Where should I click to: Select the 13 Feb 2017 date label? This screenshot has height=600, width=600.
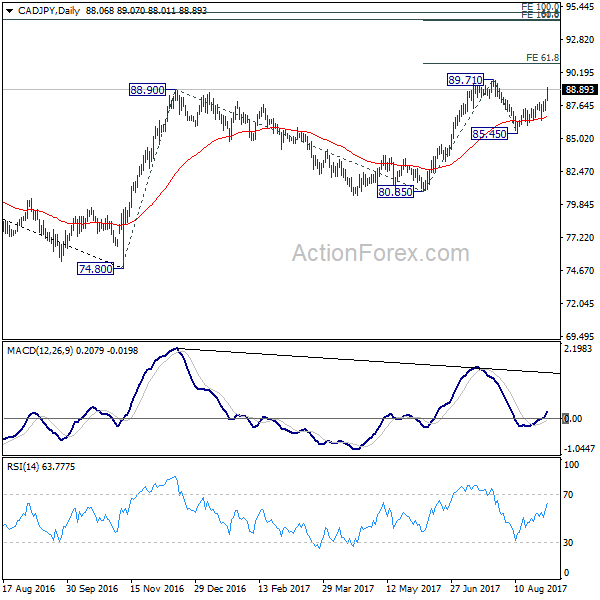[284, 588]
